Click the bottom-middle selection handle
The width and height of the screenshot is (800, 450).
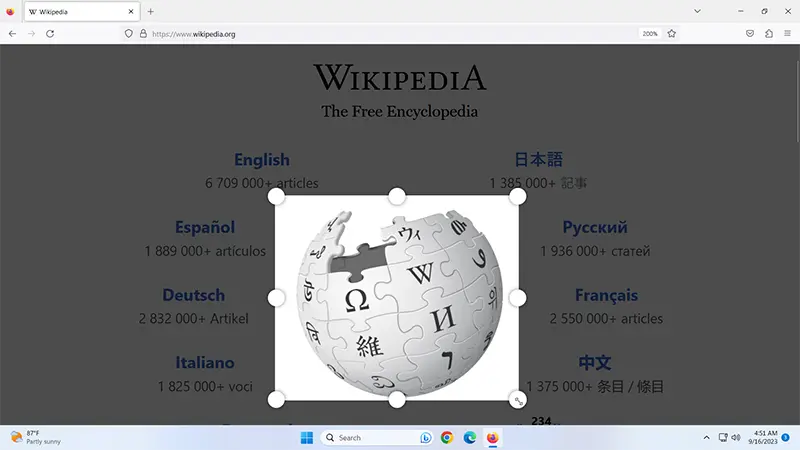tap(397, 399)
